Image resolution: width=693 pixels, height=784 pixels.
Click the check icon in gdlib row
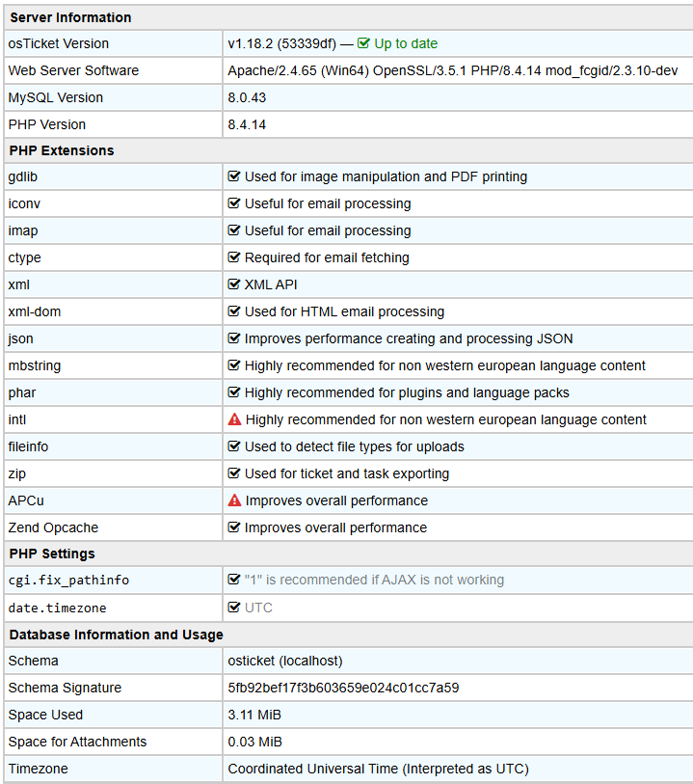234,176
